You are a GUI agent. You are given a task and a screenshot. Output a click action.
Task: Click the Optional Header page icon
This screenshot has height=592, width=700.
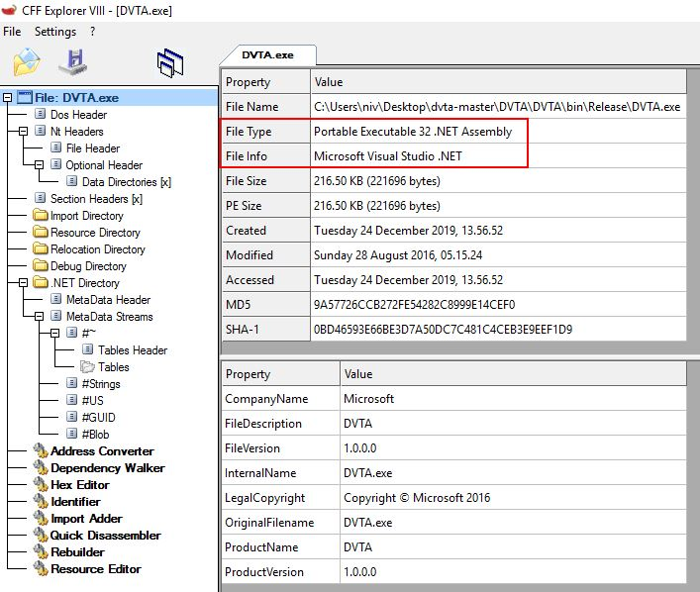tap(55, 164)
